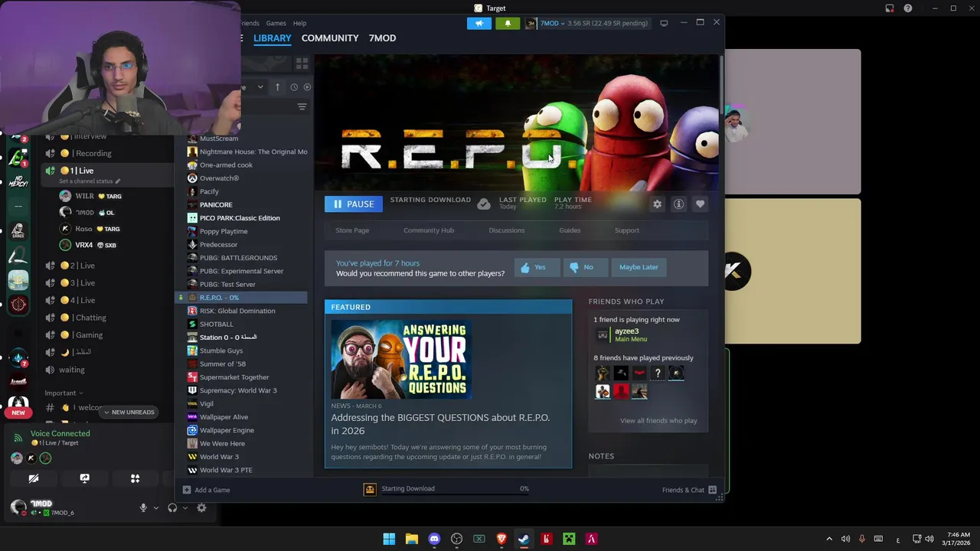Viewport: 980px width, 551px height.
Task: Deafen Discord headphones
Action: tap(172, 507)
